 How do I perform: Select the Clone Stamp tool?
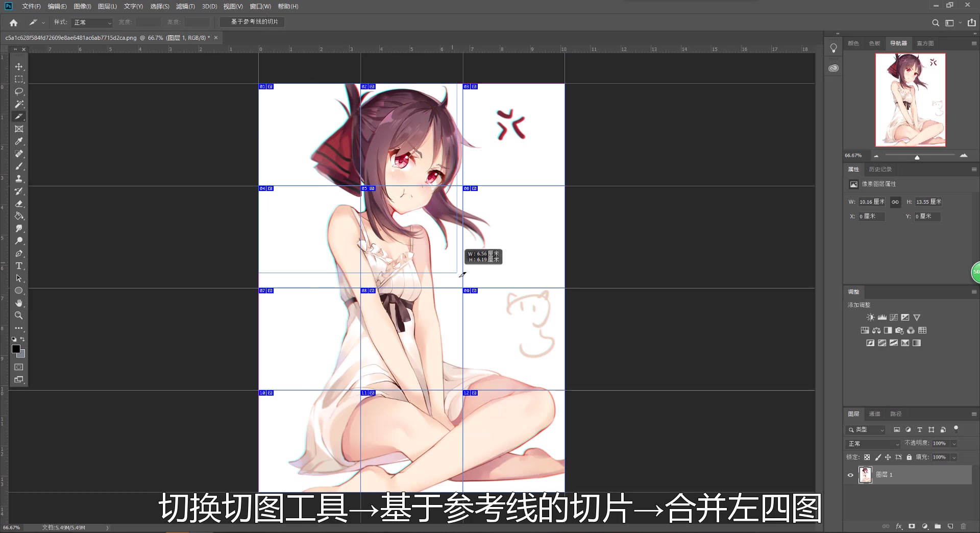[x=19, y=179]
